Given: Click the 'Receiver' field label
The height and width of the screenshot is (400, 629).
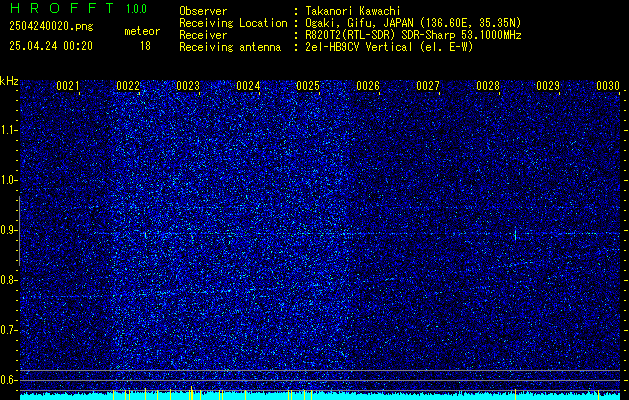Looking at the screenshot, I should click(203, 35).
